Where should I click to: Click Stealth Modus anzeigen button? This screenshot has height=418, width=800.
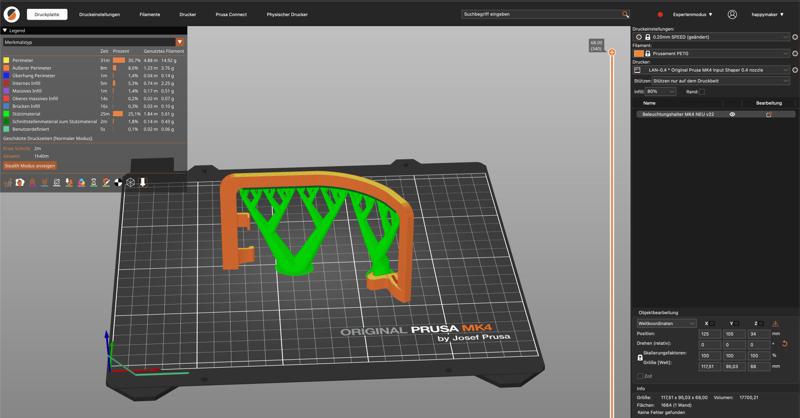(x=30, y=166)
